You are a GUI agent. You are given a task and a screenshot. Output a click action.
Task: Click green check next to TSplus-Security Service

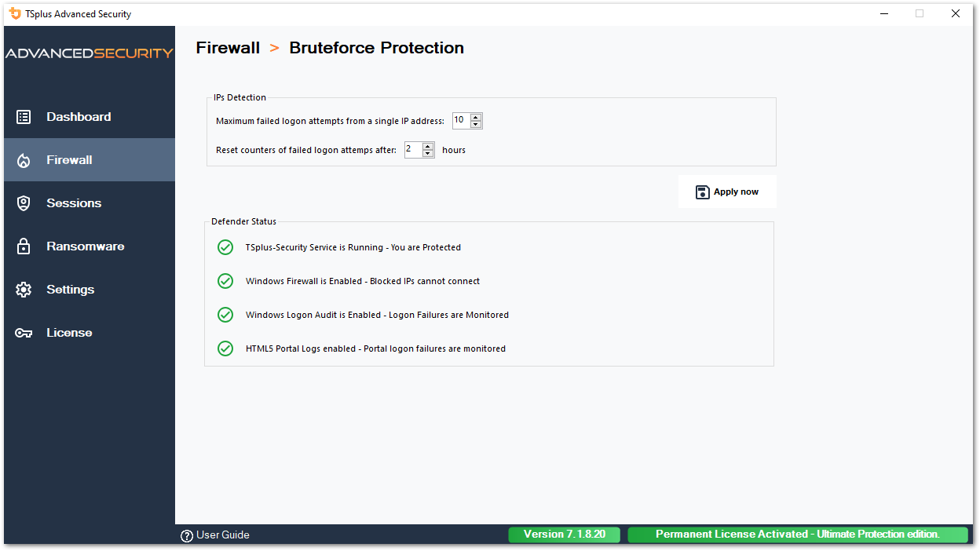pos(225,247)
